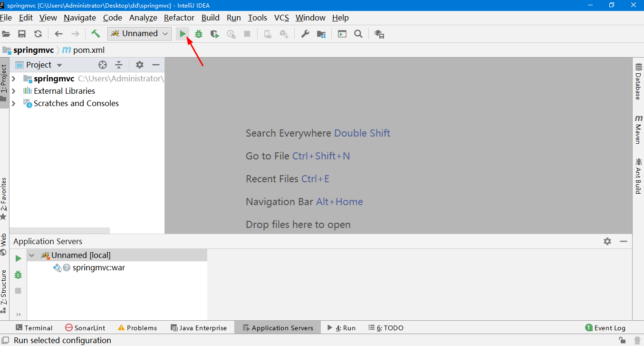Expand the springmvc project node
The width and height of the screenshot is (644, 346).
13,79
